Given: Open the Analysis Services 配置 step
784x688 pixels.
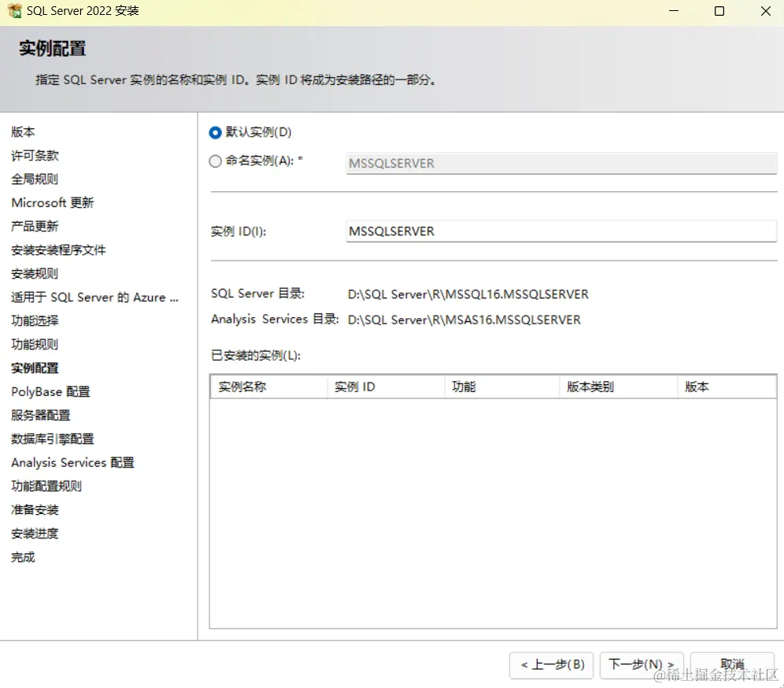Looking at the screenshot, I should coord(72,462).
